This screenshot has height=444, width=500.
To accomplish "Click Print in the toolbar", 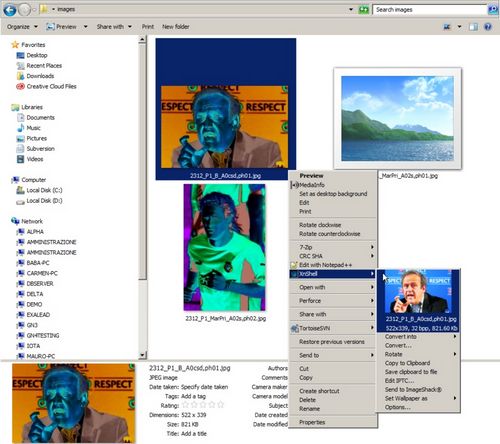I will (x=148, y=27).
